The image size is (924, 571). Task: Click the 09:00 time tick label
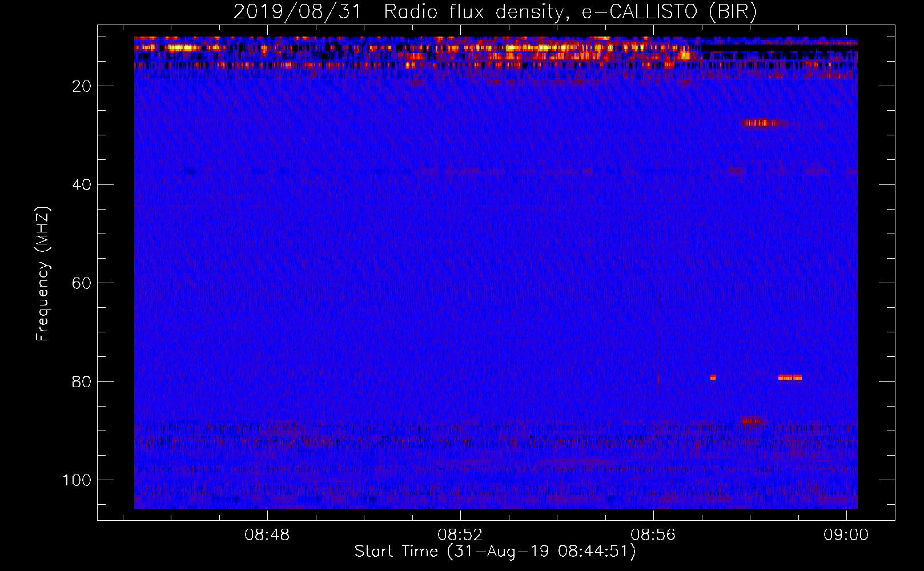pyautogui.click(x=846, y=535)
